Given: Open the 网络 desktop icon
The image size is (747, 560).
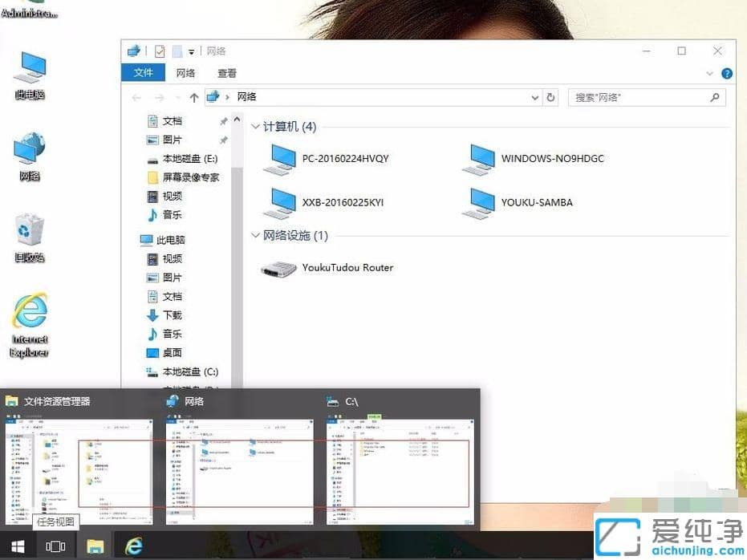Looking at the screenshot, I should click(x=28, y=152).
